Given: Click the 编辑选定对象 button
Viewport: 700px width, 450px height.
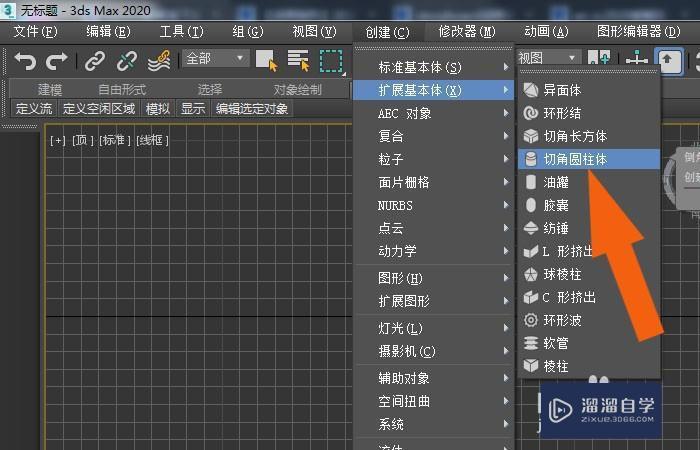Looking at the screenshot, I should [252, 108].
